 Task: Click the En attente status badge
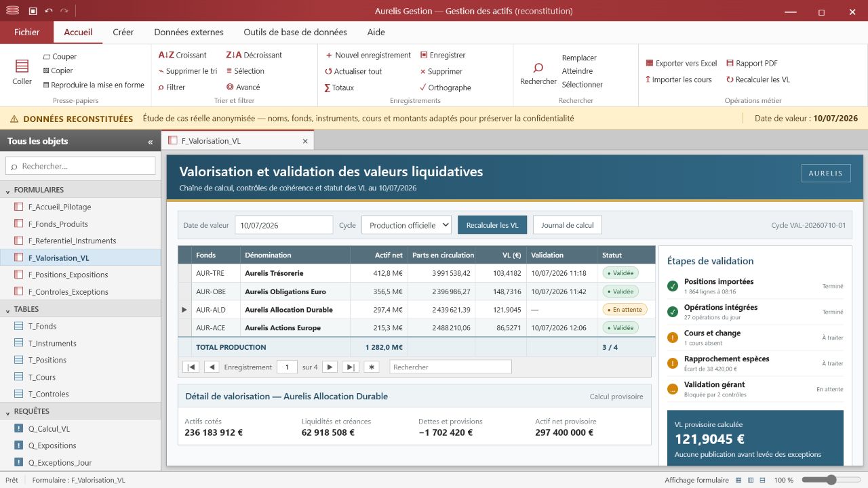[x=625, y=310]
